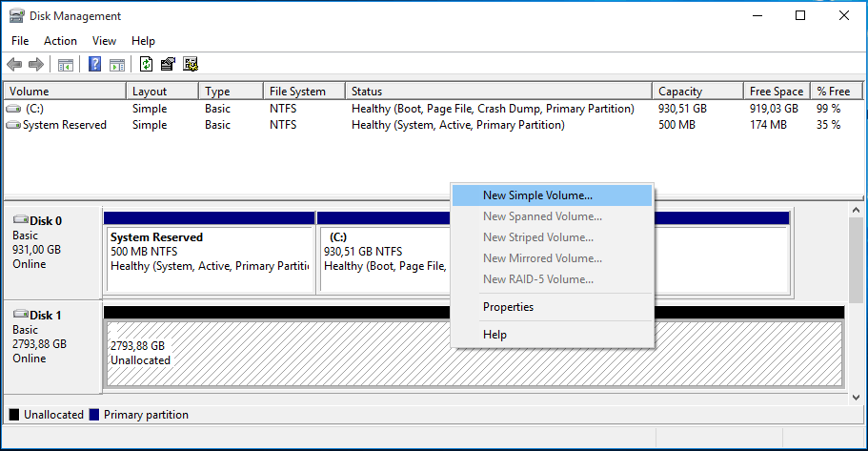Select the System Reserved volume row
868x451 pixels.
64,125
